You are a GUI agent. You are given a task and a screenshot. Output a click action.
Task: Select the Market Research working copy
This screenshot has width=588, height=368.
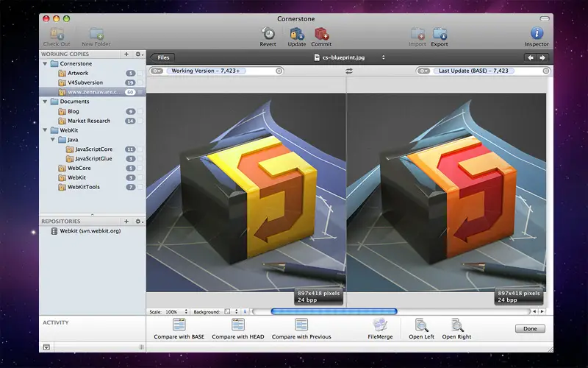(x=89, y=121)
